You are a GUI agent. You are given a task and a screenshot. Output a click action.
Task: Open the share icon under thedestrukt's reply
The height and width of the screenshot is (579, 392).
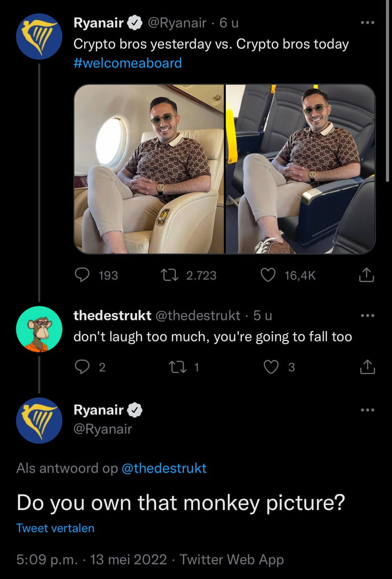tap(367, 367)
